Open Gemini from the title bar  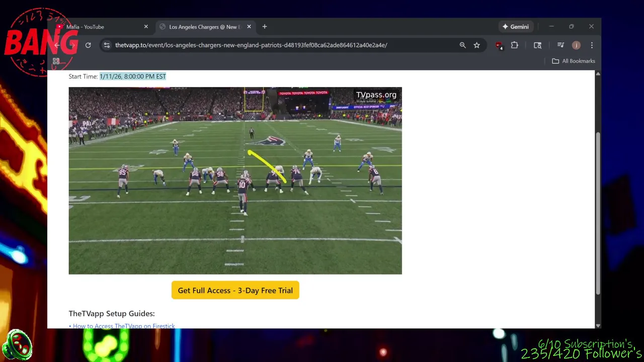pyautogui.click(x=515, y=27)
